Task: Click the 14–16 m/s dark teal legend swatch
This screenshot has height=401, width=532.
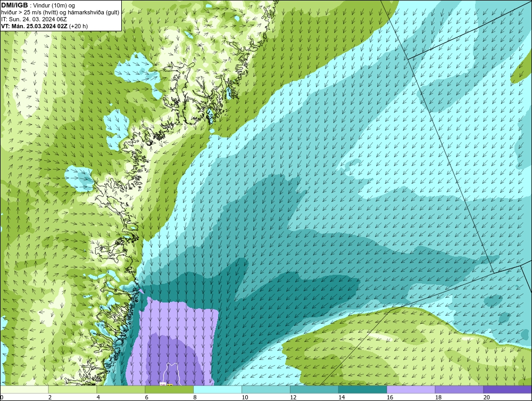Action: 363,389
